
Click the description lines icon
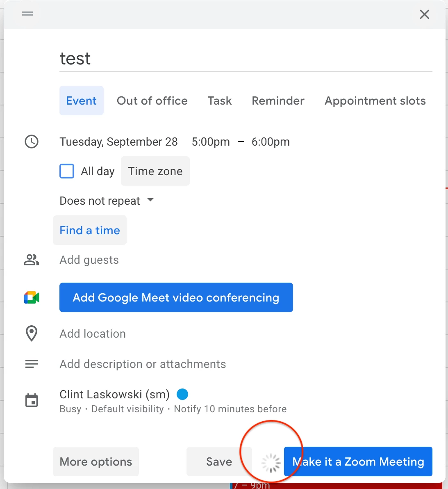pyautogui.click(x=32, y=363)
